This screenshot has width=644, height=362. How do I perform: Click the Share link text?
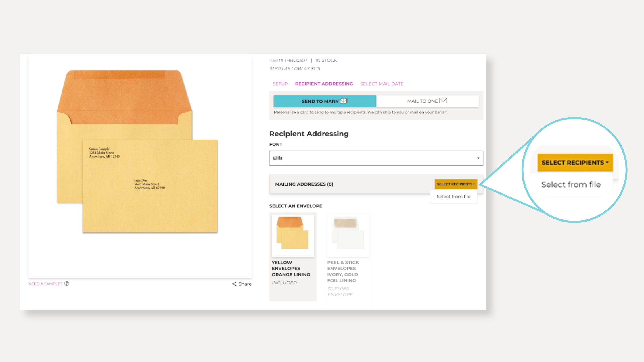click(x=245, y=284)
